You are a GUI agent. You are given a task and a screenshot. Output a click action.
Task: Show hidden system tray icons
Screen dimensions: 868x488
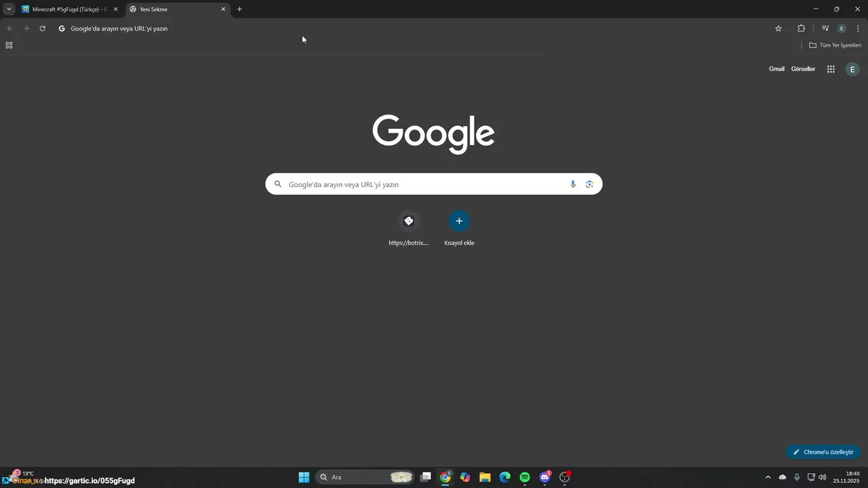768,477
